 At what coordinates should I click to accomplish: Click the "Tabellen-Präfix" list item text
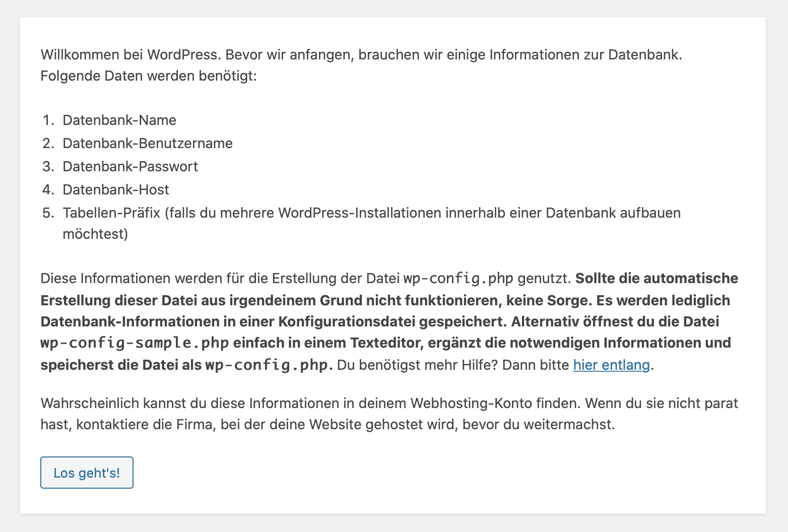[x=111, y=213]
